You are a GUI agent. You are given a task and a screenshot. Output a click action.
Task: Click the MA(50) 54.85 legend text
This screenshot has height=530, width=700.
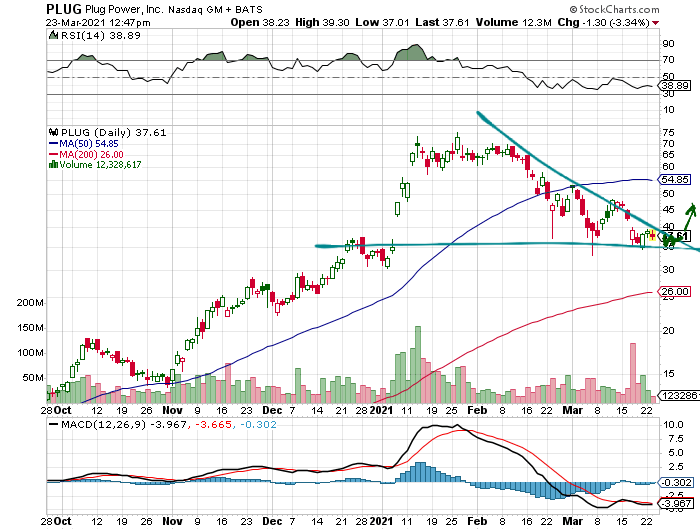(88, 144)
